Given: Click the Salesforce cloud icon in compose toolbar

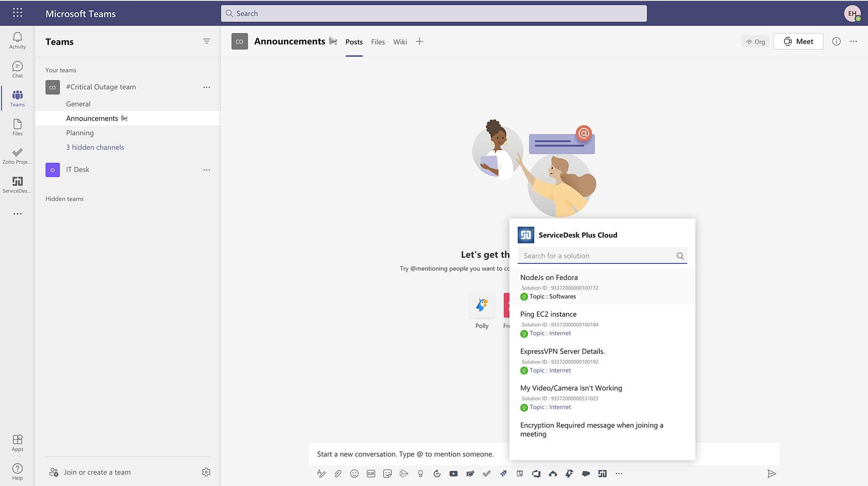Looking at the screenshot, I should [x=585, y=474].
